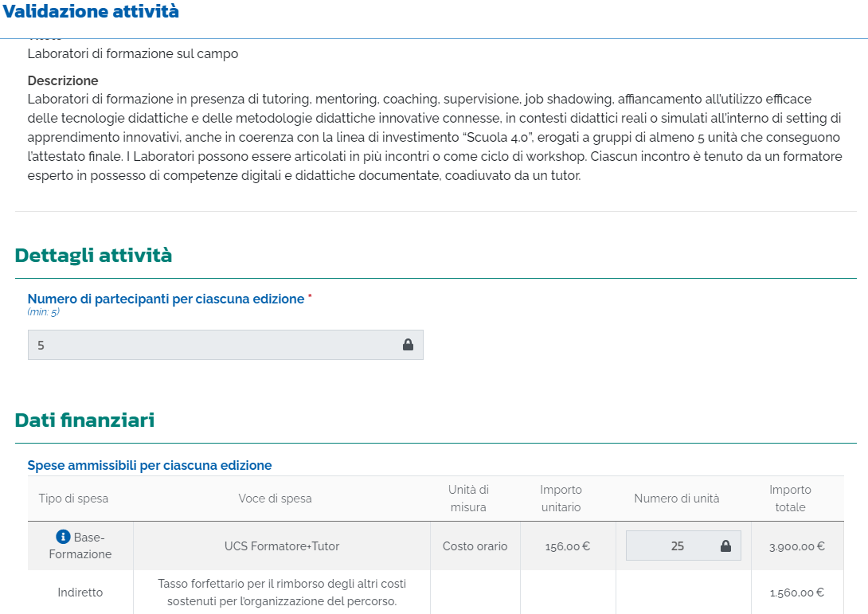Click the Voce di spesa column header
Screen dimensions: 868x614
(275, 499)
